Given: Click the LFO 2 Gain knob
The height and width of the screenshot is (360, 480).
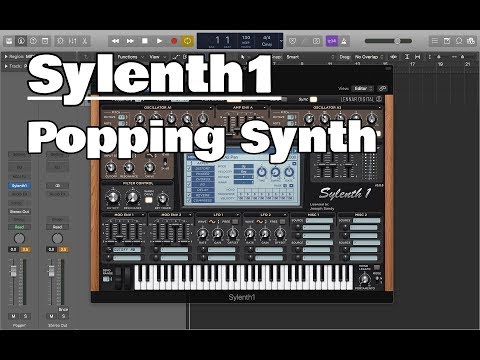Looking at the screenshot, I should (265, 234).
